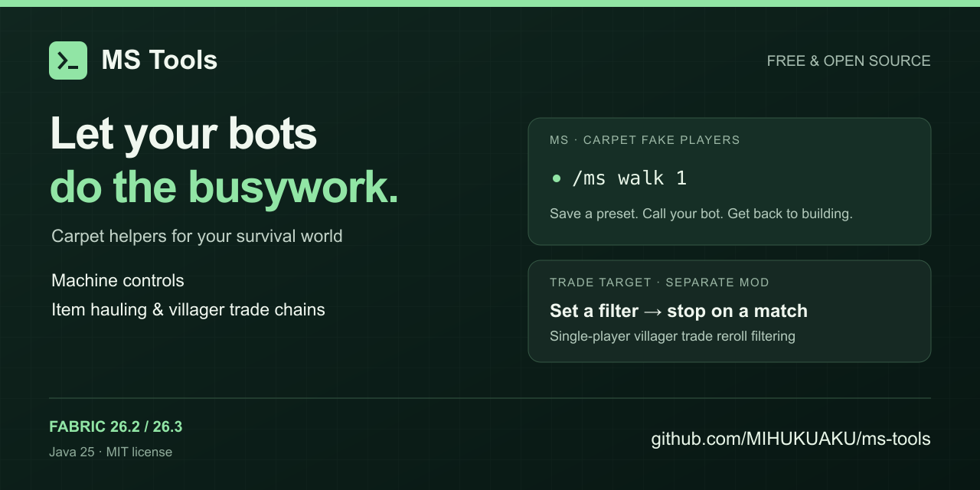980x490 pixels.
Task: Click the MS Tools title text
Action: pos(159,60)
